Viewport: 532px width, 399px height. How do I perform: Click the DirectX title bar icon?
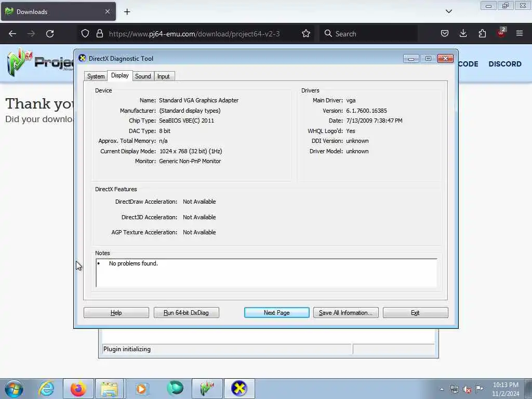[82, 58]
